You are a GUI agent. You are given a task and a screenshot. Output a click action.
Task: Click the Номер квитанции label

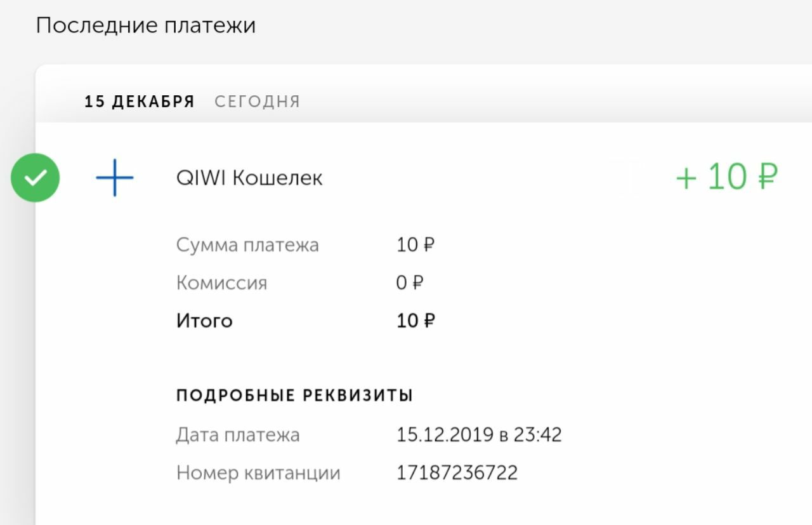pyautogui.click(x=258, y=473)
